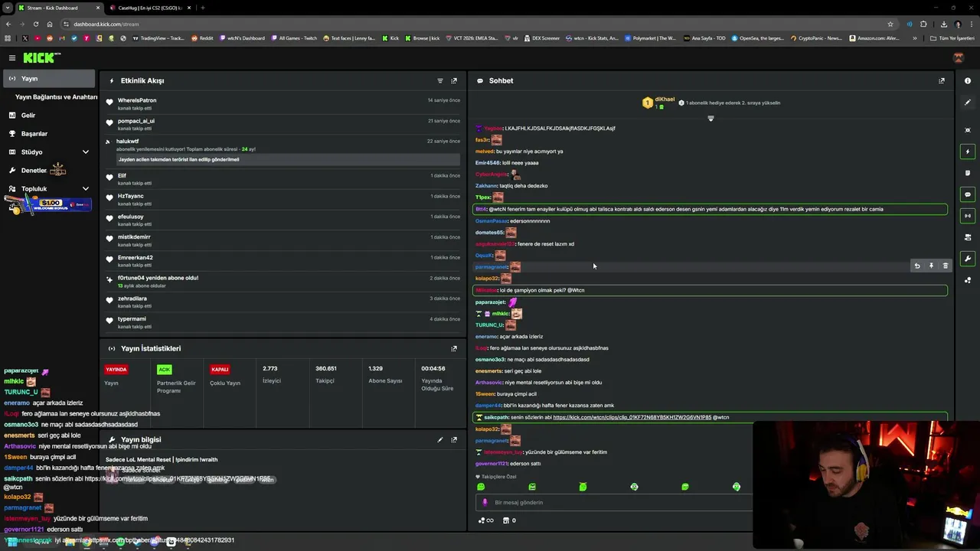Click the info icon in right sidebar

tap(968, 80)
